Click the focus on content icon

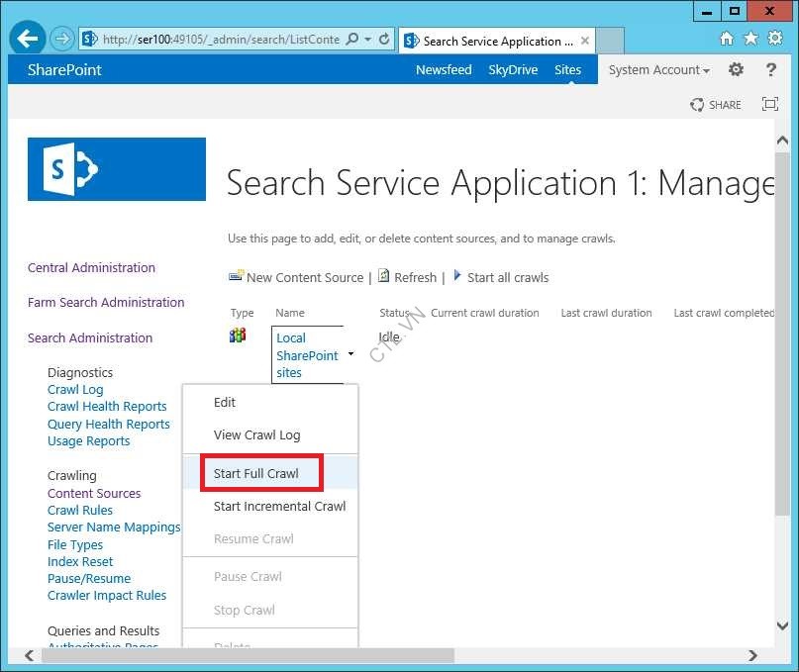point(769,105)
